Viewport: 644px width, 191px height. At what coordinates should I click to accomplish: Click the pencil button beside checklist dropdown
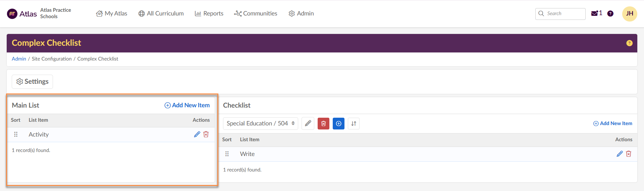coord(308,124)
